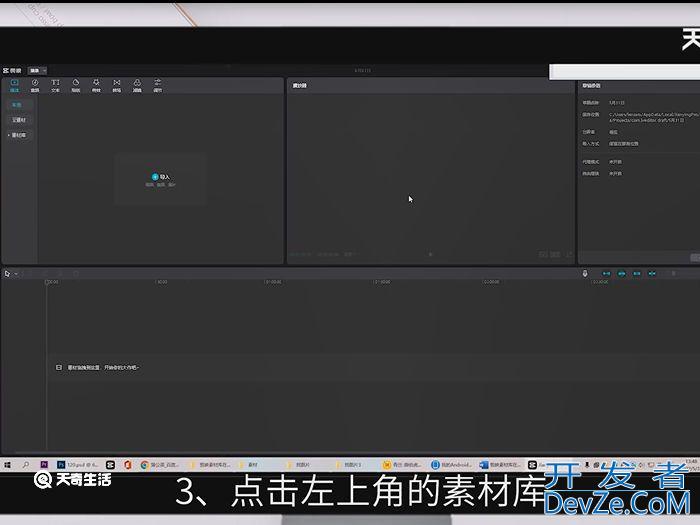
Task: Click the timeline ruler at 00:00
Action: pyautogui.click(x=52, y=282)
